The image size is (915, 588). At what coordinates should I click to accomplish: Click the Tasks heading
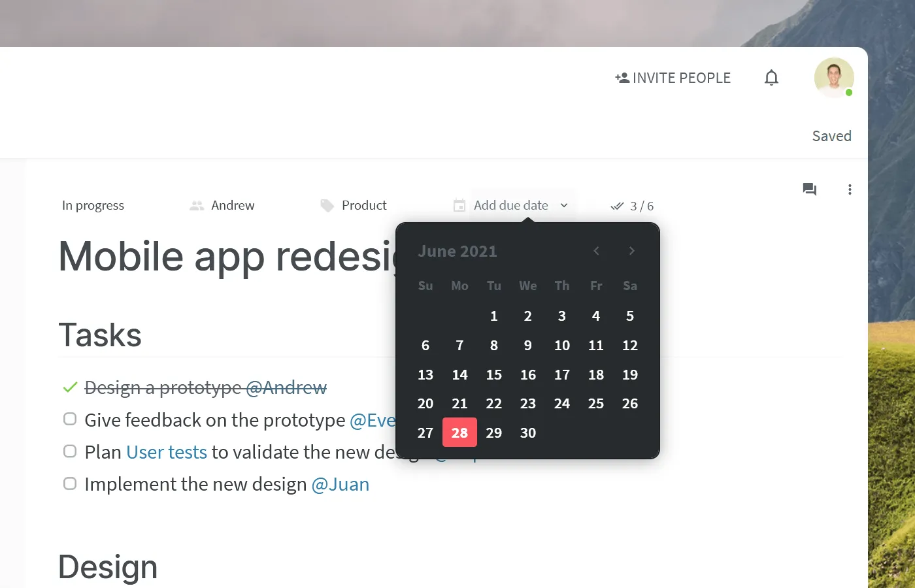coord(100,335)
